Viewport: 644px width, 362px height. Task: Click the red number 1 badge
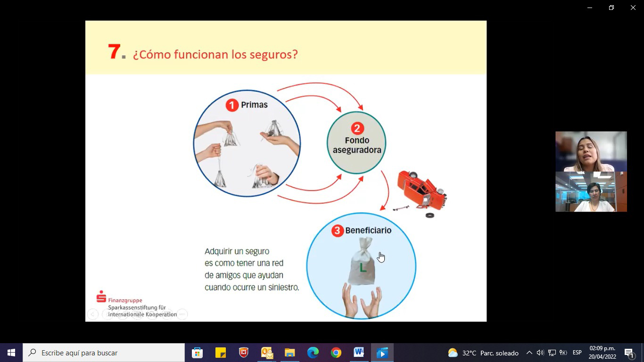(232, 105)
